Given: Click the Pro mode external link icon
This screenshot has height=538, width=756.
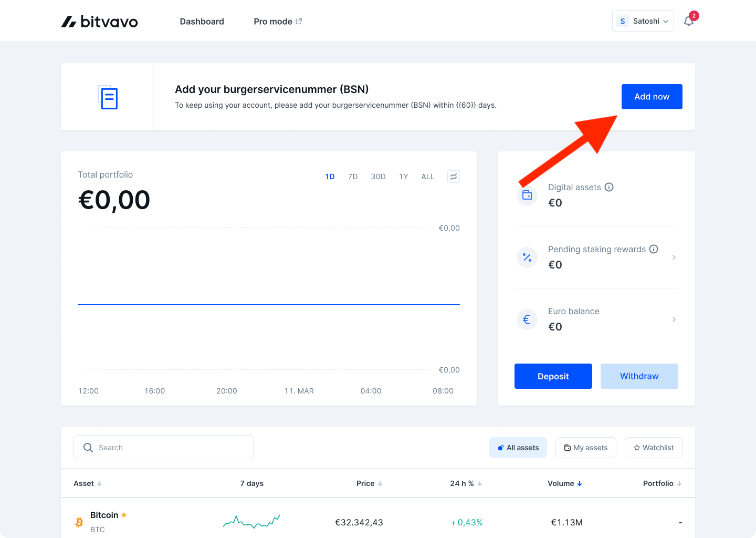Looking at the screenshot, I should (299, 22).
